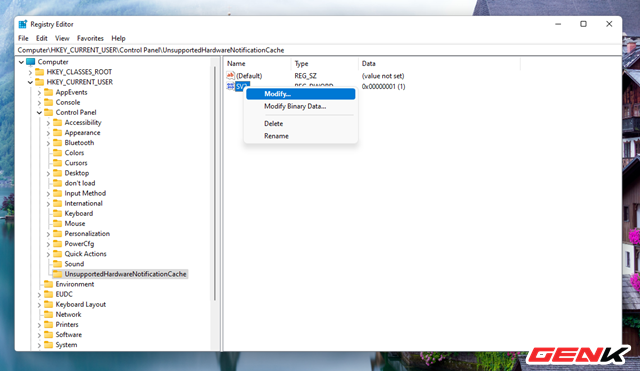640x371 pixels.
Task: Select the (Default) value name
Action: [249, 76]
